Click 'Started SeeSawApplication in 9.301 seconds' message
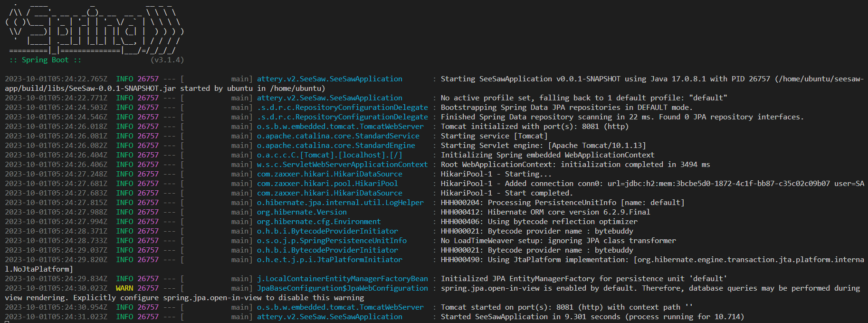The width and height of the screenshot is (868, 323). (x=592, y=317)
